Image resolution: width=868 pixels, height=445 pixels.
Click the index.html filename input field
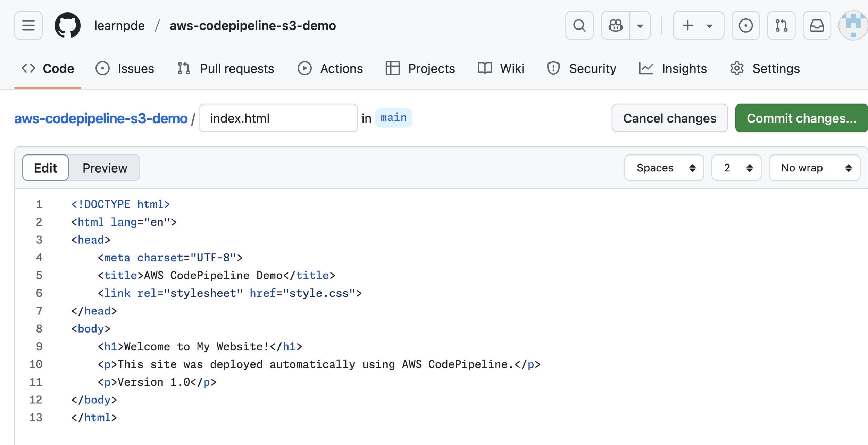click(x=278, y=118)
